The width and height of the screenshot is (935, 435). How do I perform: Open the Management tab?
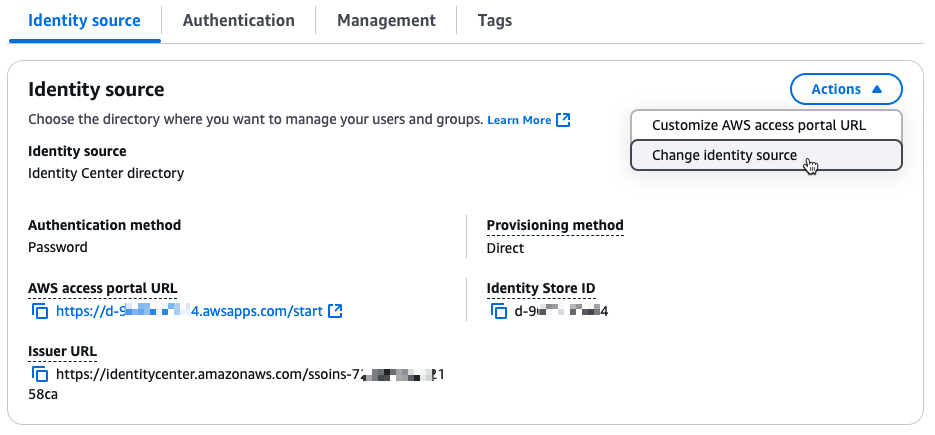pos(386,20)
